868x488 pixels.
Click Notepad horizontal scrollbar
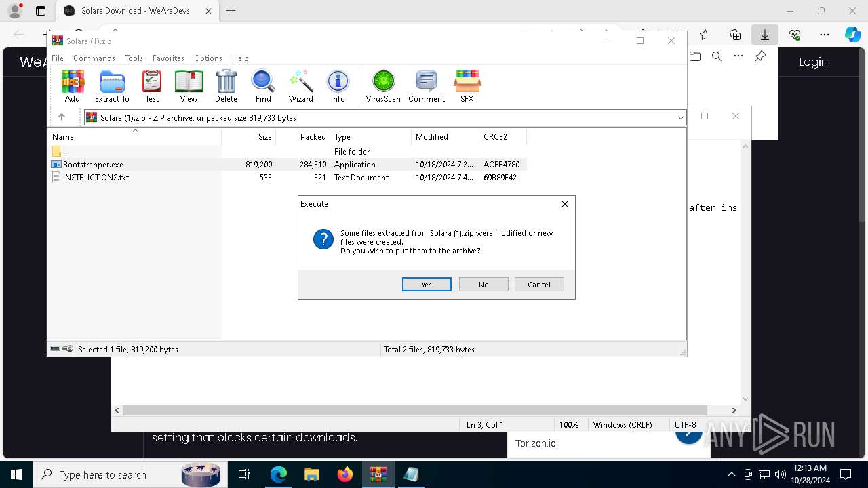coord(415,410)
